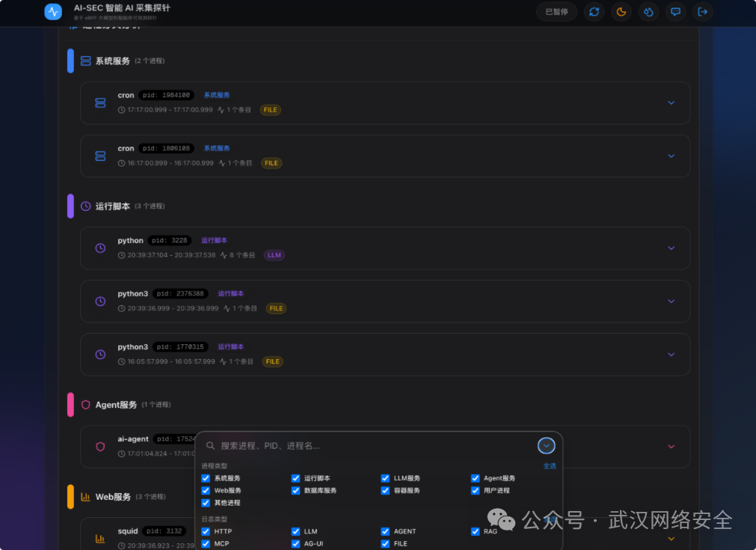756x550 pixels.
Task: Click FILE badge on python3 pid 1770315
Action: coord(272,361)
